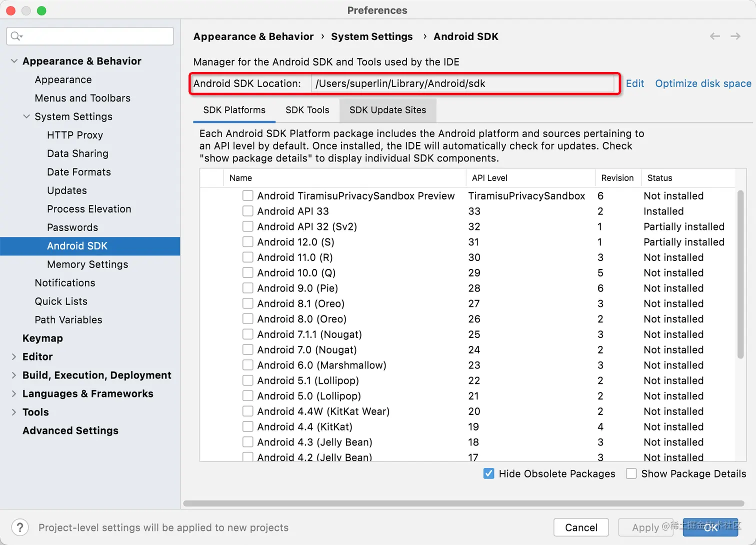Check Android TiramisuPrivacySandbox Preview checkbox
The width and height of the screenshot is (756, 545).
point(247,195)
